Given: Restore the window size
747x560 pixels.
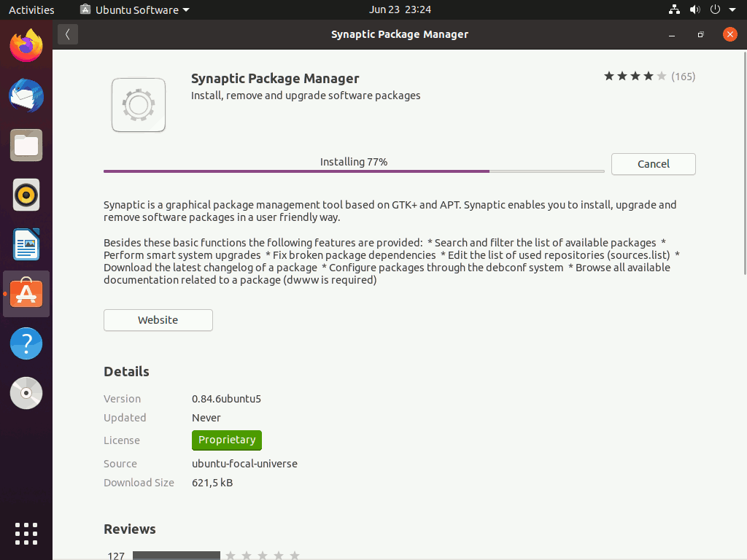Looking at the screenshot, I should pos(700,34).
